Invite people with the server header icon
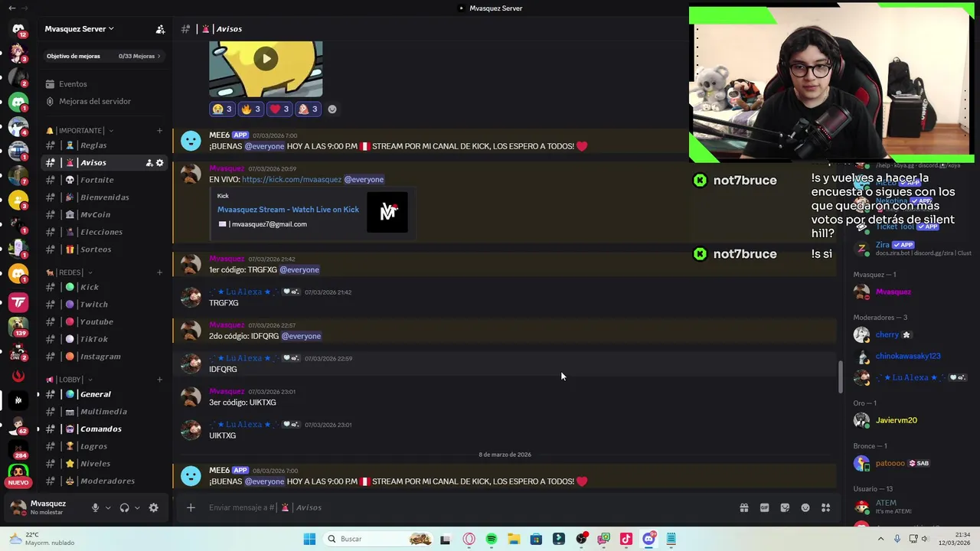The image size is (980, 551). (160, 29)
